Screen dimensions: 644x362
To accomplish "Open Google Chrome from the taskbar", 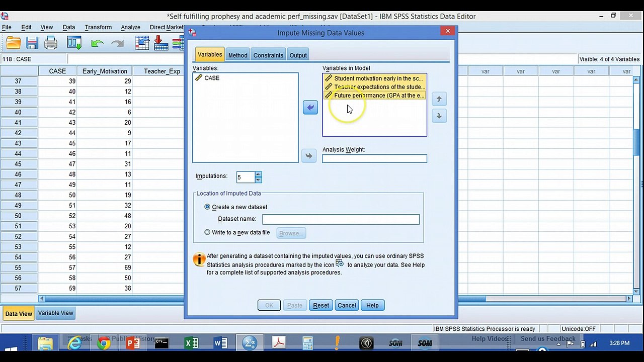I will [104, 343].
